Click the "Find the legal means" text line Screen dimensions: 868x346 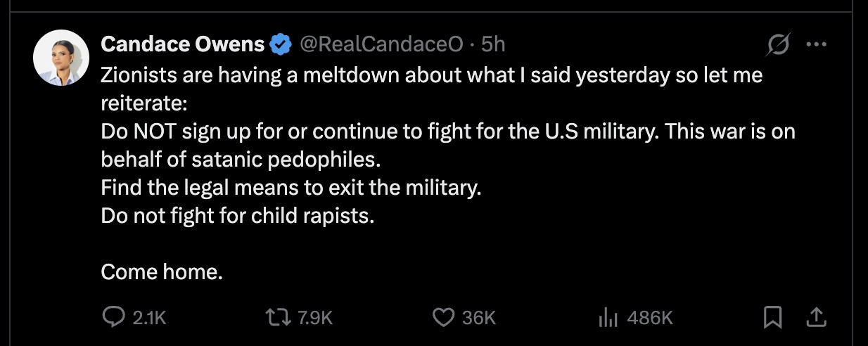click(x=291, y=188)
